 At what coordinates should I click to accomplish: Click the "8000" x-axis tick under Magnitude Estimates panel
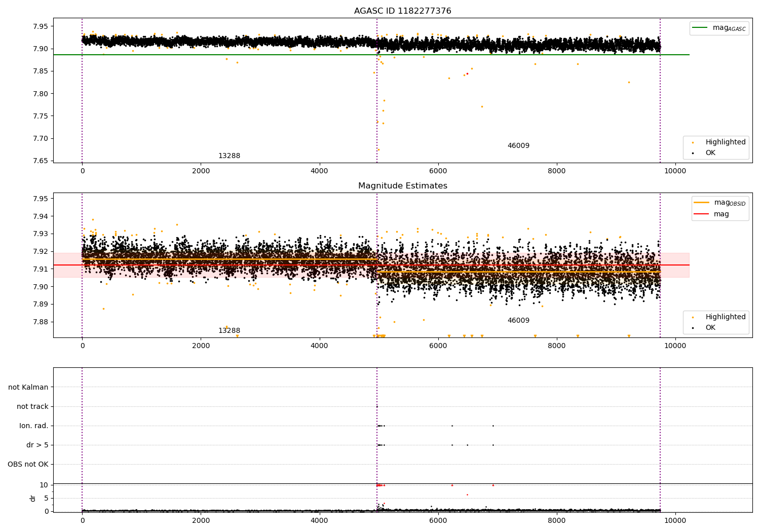coord(557,346)
